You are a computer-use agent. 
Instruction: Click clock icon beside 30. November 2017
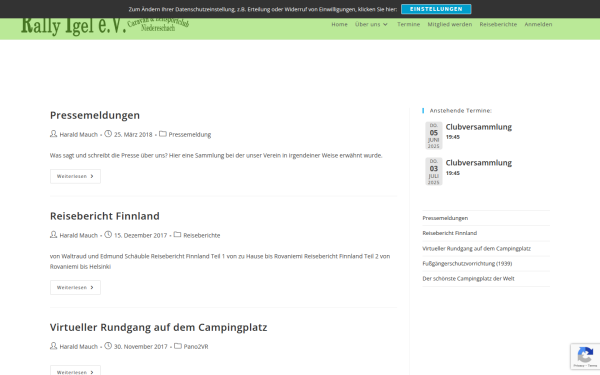pyautogui.click(x=108, y=346)
